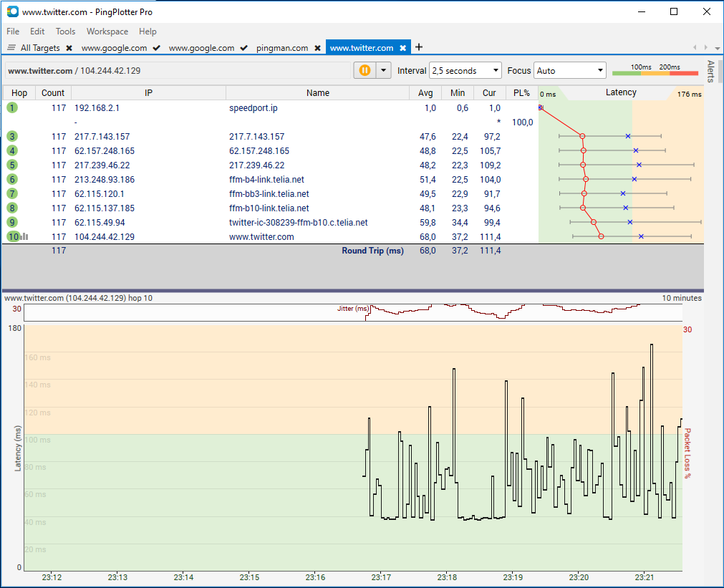The width and height of the screenshot is (724, 588).
Task: Click the Avg column header
Action: pos(425,93)
